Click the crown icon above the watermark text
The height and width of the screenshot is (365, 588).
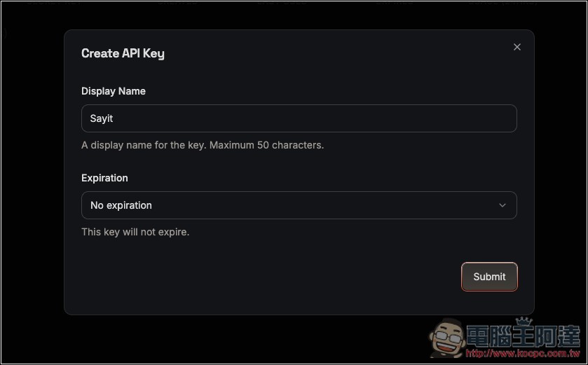tap(524, 322)
